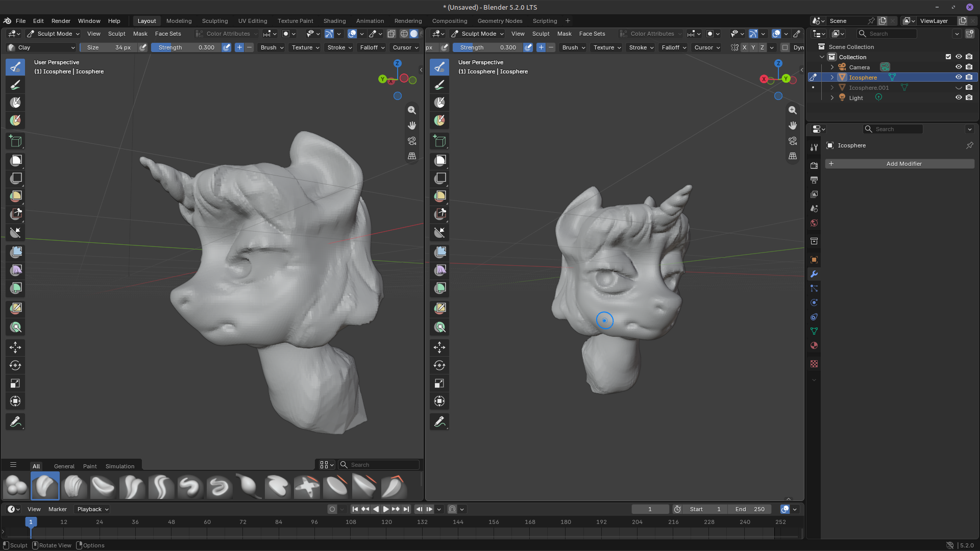Open the Falloff dropdown in left viewport
The width and height of the screenshot is (980, 551).
tap(372, 47)
